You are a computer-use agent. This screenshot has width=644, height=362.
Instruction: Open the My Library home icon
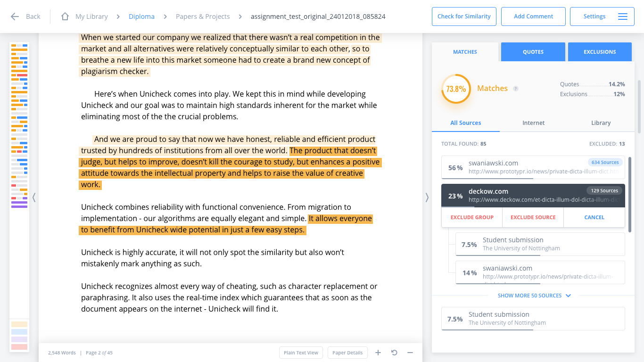click(65, 16)
